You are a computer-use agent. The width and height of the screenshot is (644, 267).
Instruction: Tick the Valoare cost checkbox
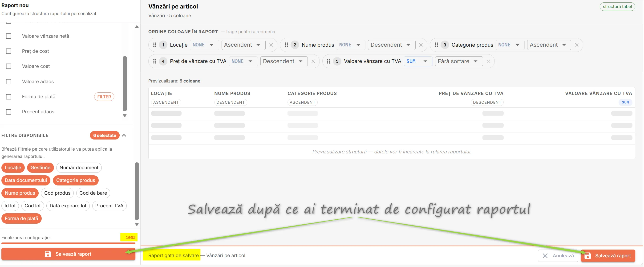[8, 66]
